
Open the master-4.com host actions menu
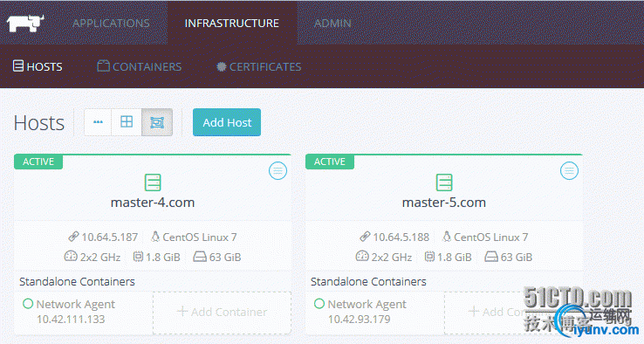click(277, 170)
